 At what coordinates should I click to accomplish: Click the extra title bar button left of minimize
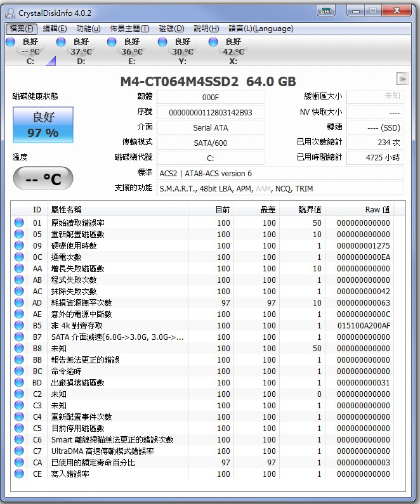click(x=326, y=11)
